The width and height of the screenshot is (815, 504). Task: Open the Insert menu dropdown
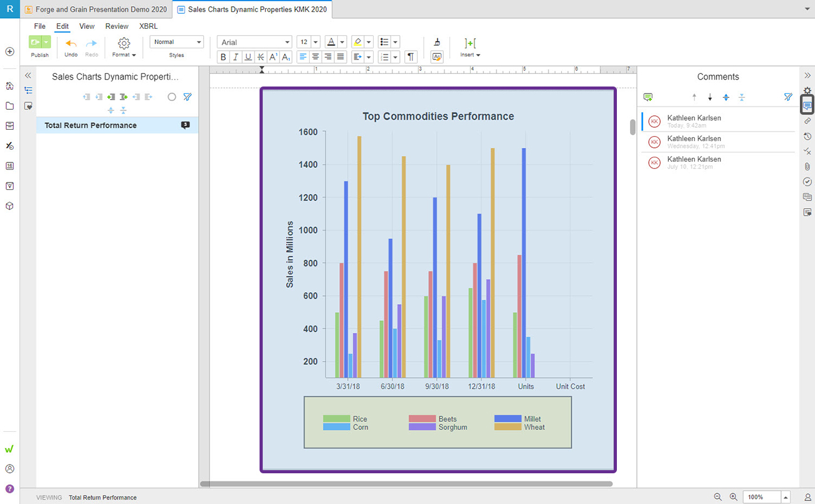[470, 55]
